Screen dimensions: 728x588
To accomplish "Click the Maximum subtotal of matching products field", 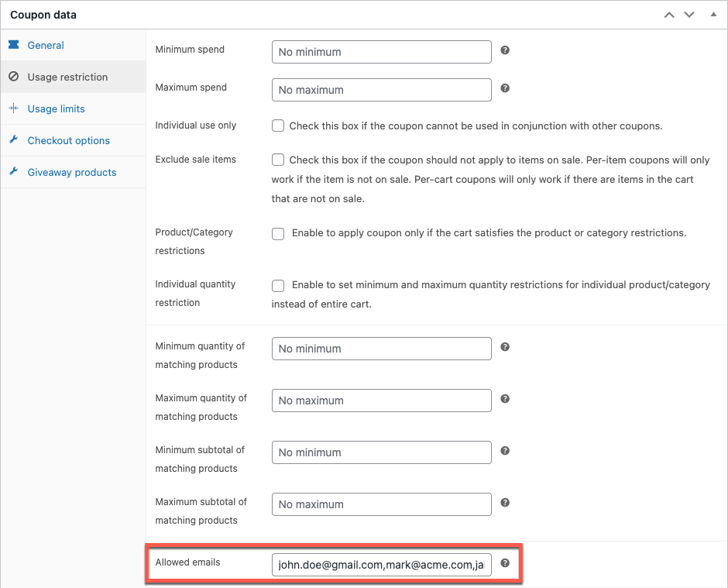I will [x=382, y=504].
